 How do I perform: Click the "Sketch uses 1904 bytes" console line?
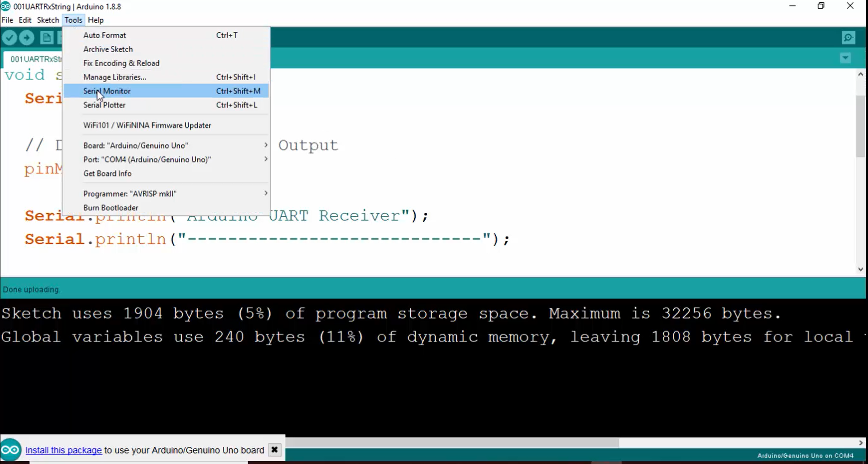tap(391, 314)
